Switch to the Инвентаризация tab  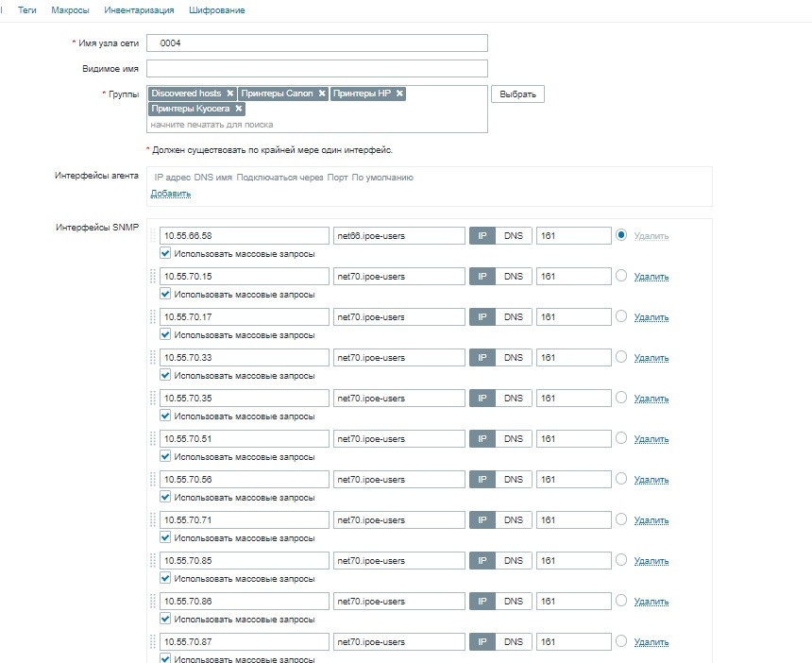tap(138, 9)
